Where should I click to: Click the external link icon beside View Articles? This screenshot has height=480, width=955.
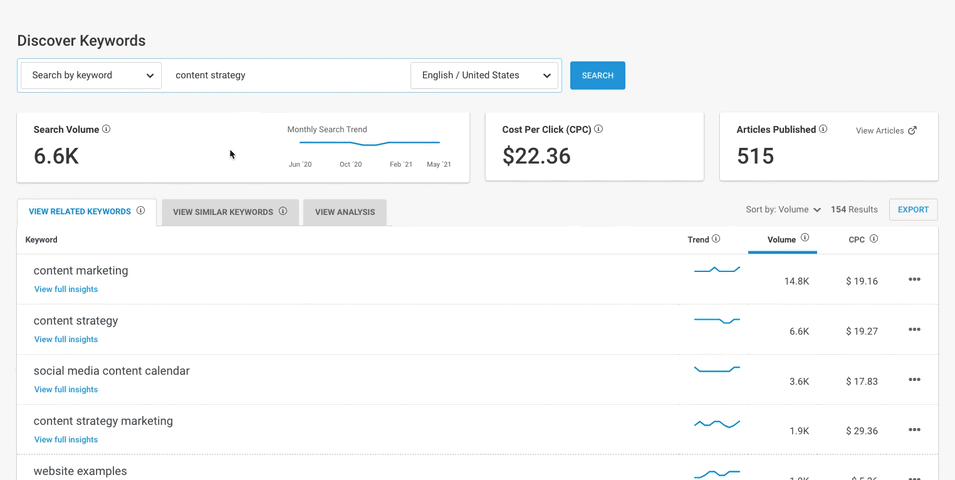pos(912,131)
